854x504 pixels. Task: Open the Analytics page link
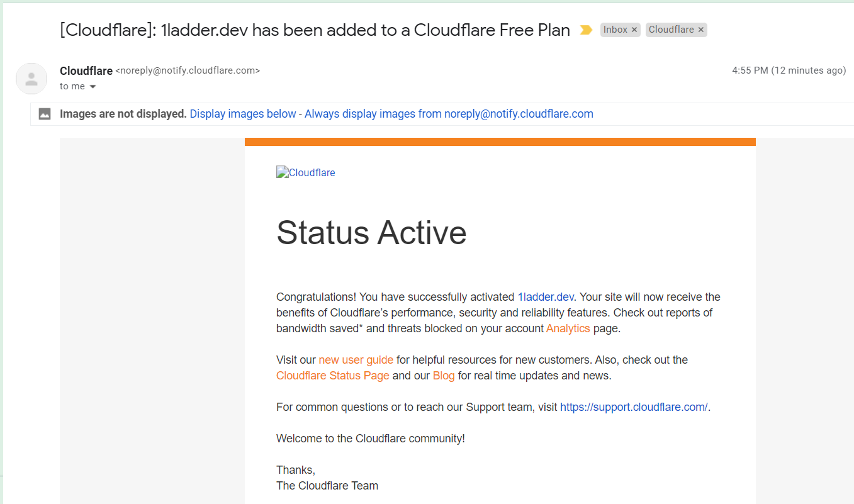(568, 328)
